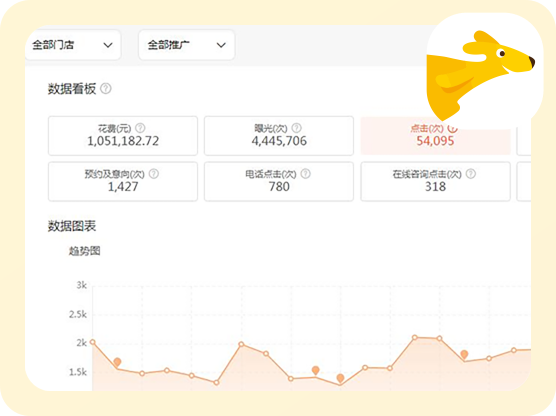Click the 趋势图 chart label

click(84, 251)
